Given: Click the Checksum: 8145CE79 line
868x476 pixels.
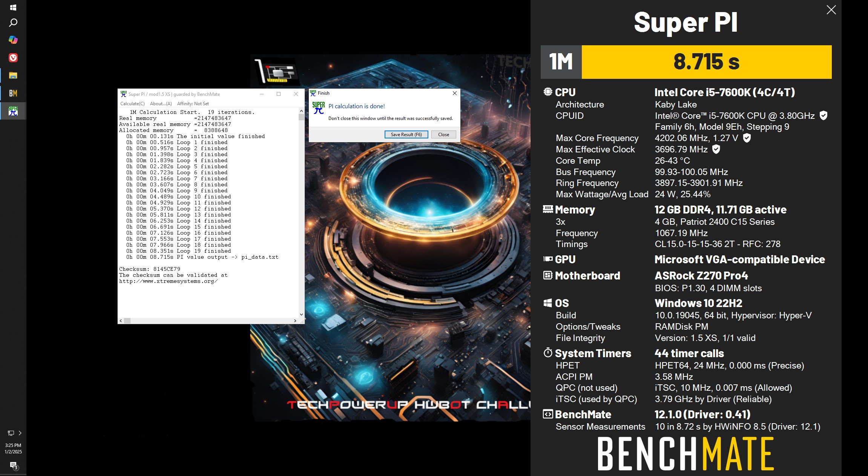Looking at the screenshot, I should 150,269.
